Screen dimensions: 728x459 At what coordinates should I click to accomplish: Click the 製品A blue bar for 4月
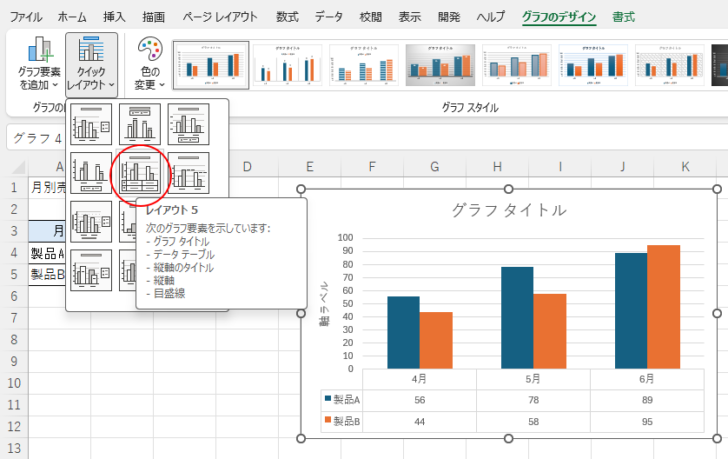[x=403, y=332]
